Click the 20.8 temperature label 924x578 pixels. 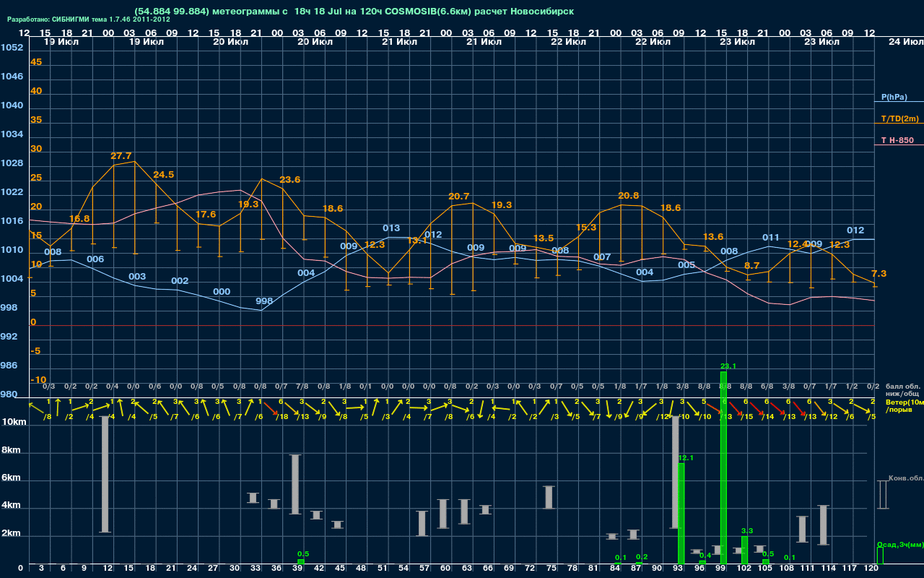tap(629, 196)
